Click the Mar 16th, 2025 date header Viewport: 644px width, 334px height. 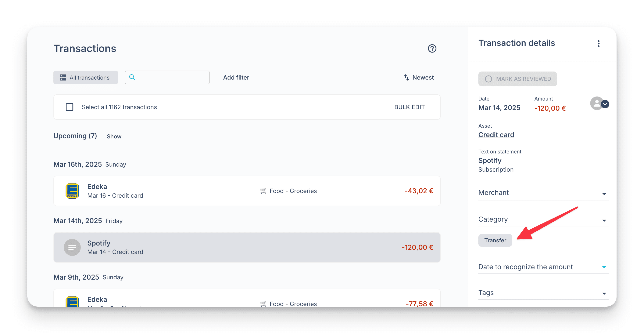click(x=78, y=164)
